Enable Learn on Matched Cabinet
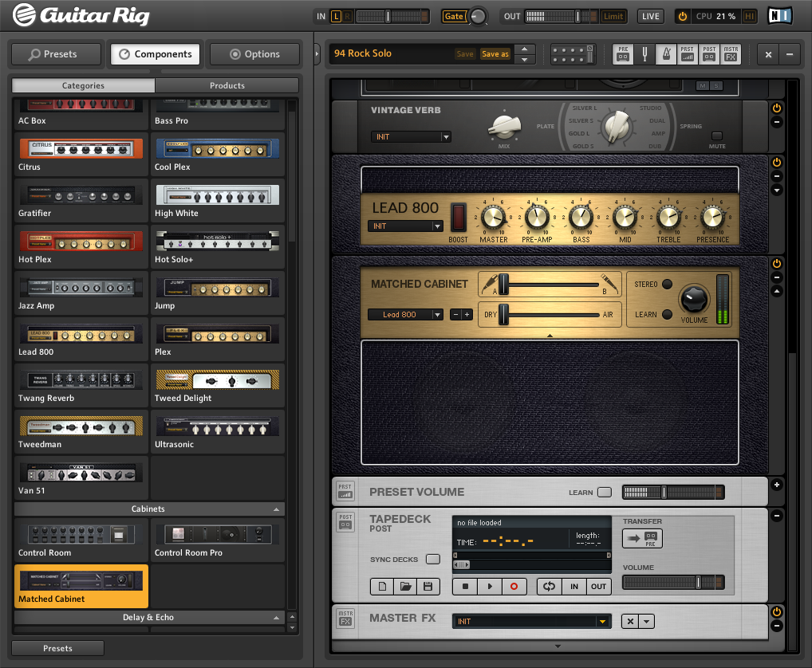This screenshot has height=668, width=812. coord(668,314)
